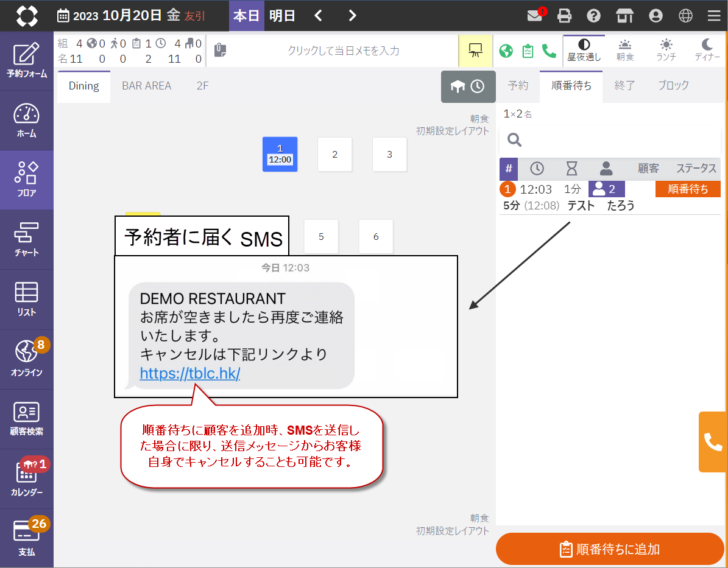This screenshot has height=568, width=728.
Task: Jump to 明日 tomorrow button
Action: (x=282, y=16)
